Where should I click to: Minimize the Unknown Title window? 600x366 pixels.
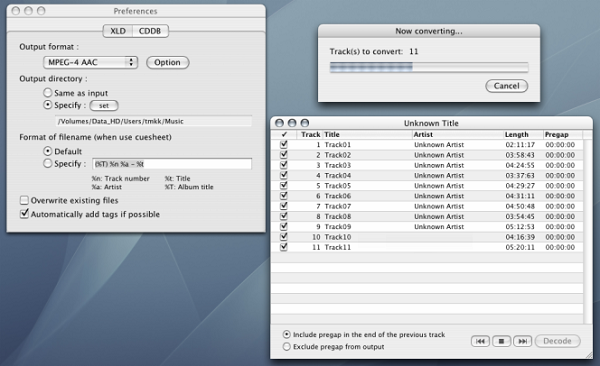pos(292,123)
